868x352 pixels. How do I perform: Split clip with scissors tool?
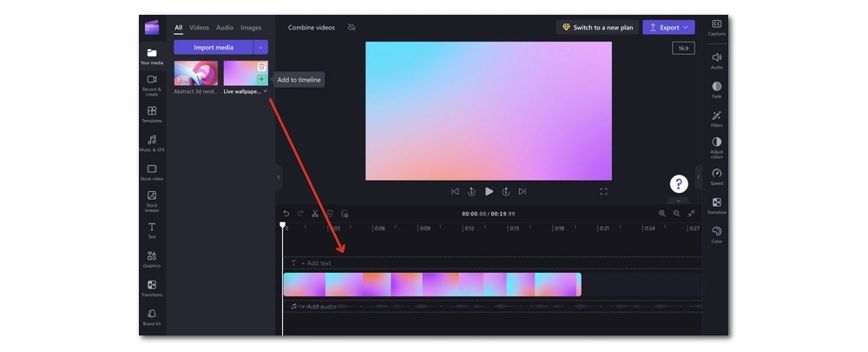point(315,214)
